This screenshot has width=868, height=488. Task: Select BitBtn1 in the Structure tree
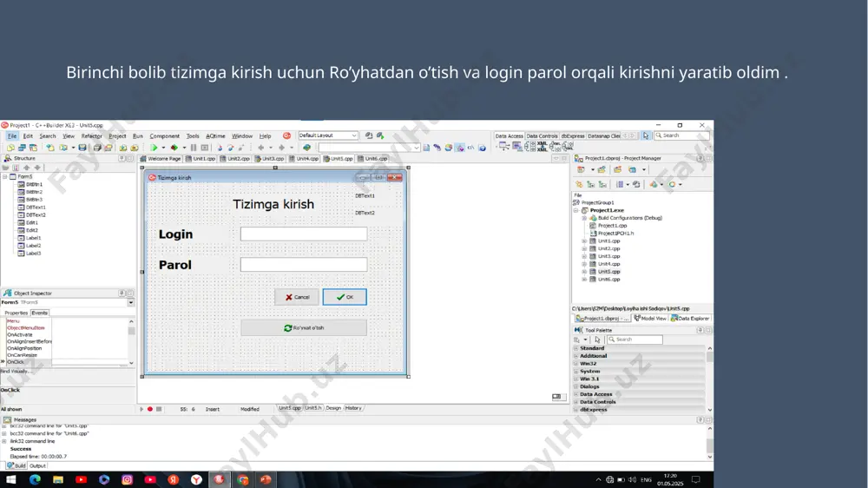[34, 184]
